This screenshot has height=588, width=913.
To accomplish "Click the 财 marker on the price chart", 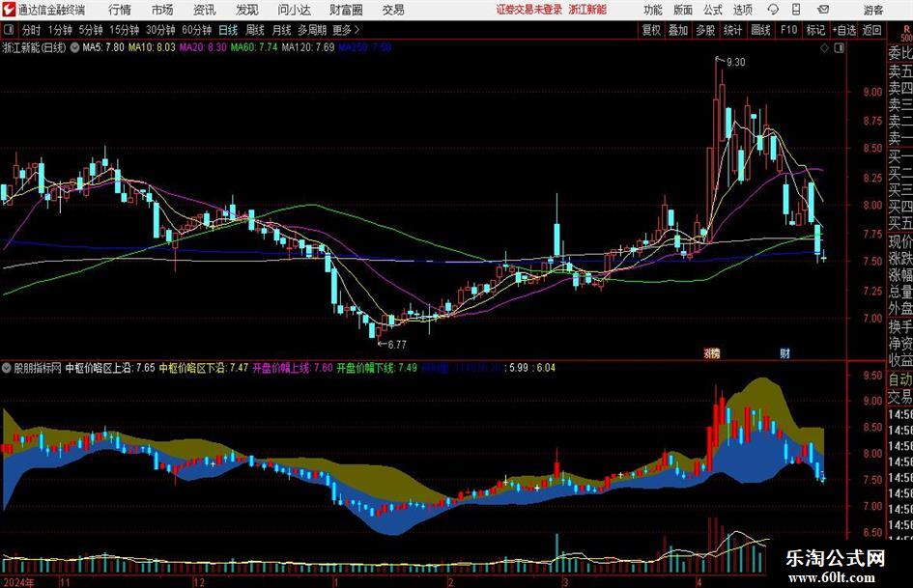I will pos(785,352).
